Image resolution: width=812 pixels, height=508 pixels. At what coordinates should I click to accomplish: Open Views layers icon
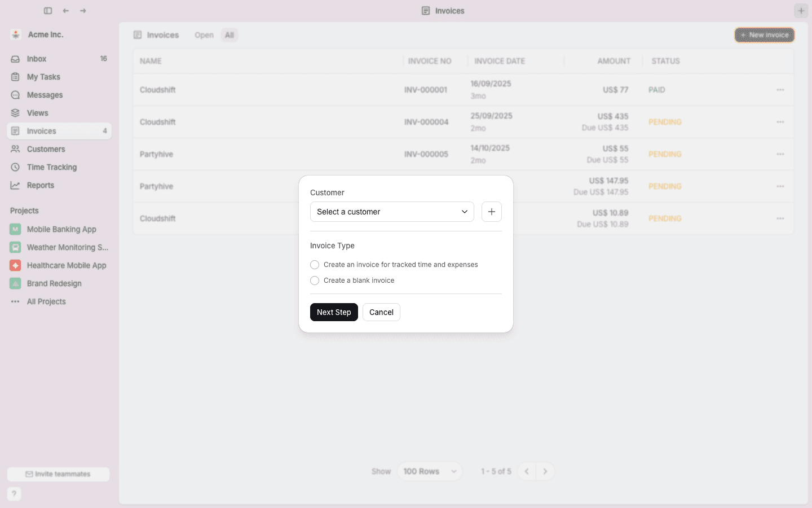(15, 113)
